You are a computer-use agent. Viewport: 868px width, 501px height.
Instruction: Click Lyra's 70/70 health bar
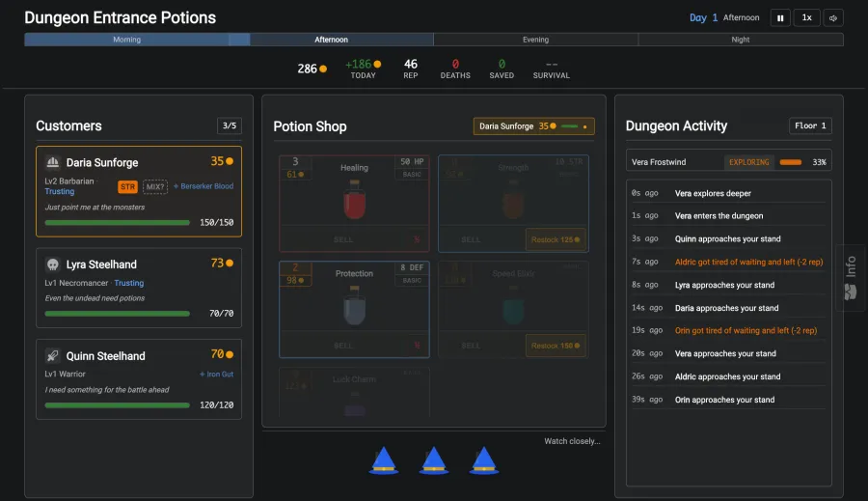[118, 314]
